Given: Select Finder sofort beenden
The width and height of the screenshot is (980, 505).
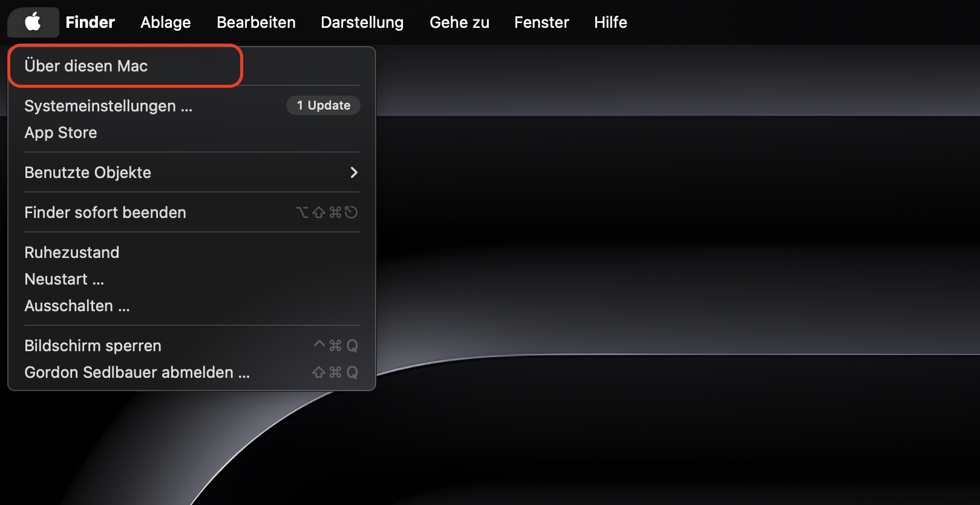Looking at the screenshot, I should pyautogui.click(x=192, y=212).
